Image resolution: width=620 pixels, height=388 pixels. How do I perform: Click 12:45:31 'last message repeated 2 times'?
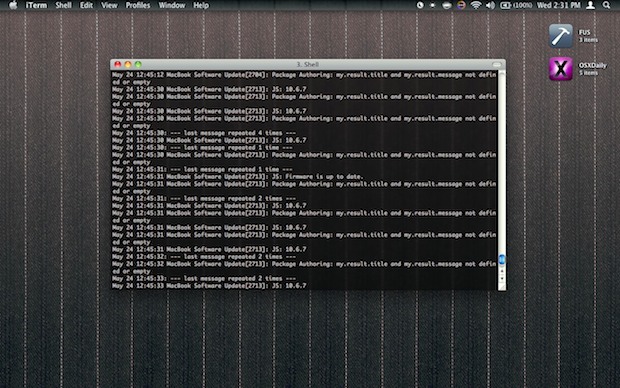pyautogui.click(x=204, y=199)
